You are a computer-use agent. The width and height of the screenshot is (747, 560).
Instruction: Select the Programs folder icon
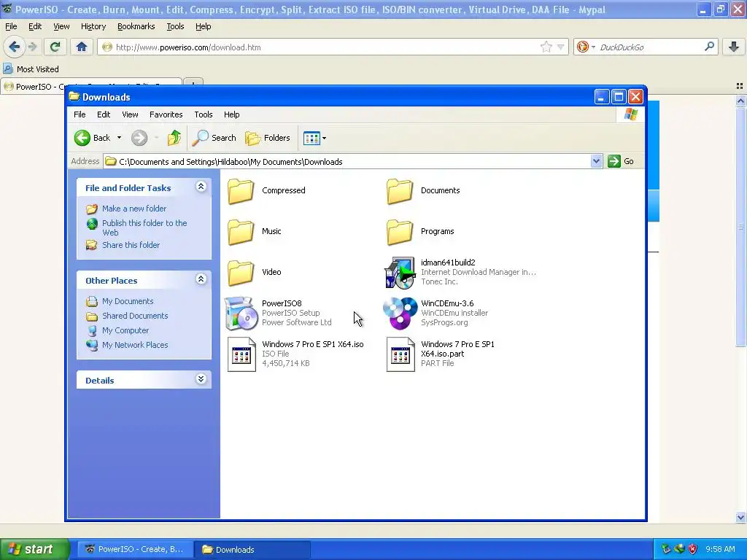click(x=400, y=232)
